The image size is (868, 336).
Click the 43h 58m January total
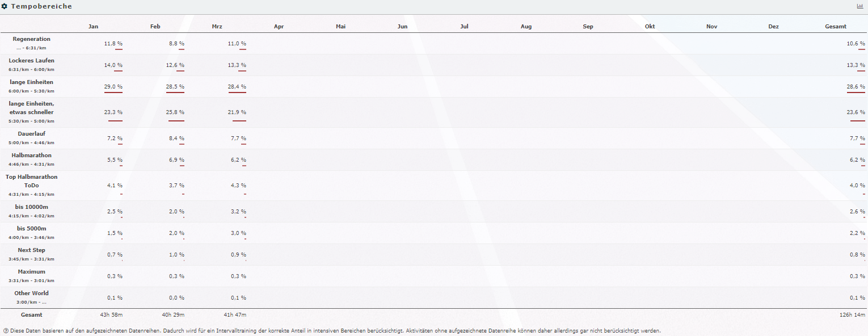[x=112, y=314]
